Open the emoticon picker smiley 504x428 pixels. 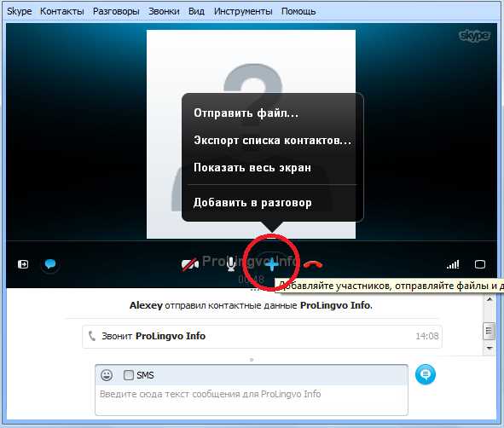click(x=107, y=375)
